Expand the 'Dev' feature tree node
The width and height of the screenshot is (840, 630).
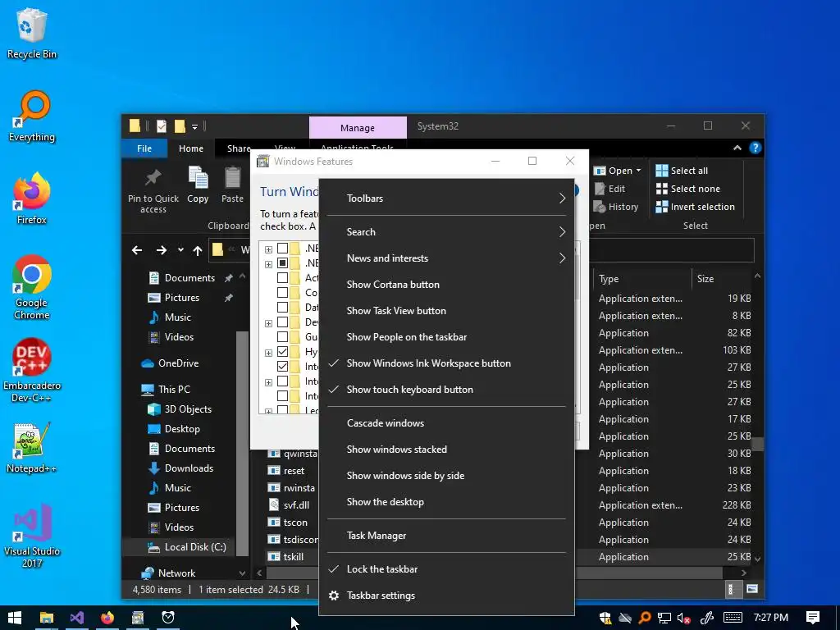pos(268,323)
